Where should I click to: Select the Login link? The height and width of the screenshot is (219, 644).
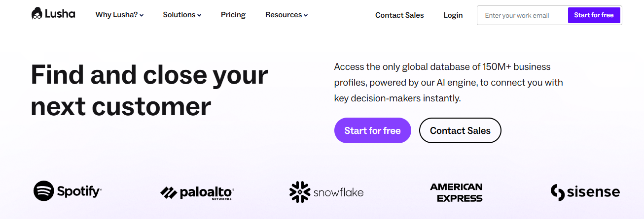(453, 15)
